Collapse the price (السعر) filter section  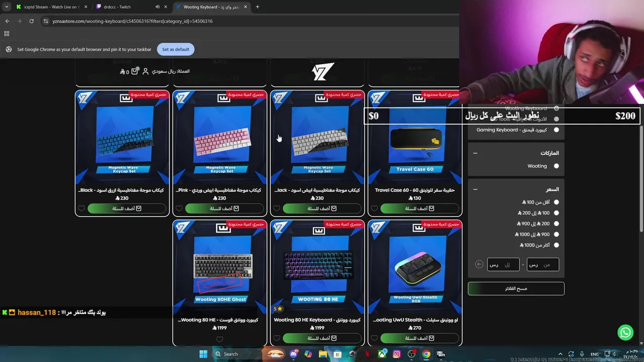pos(475,190)
